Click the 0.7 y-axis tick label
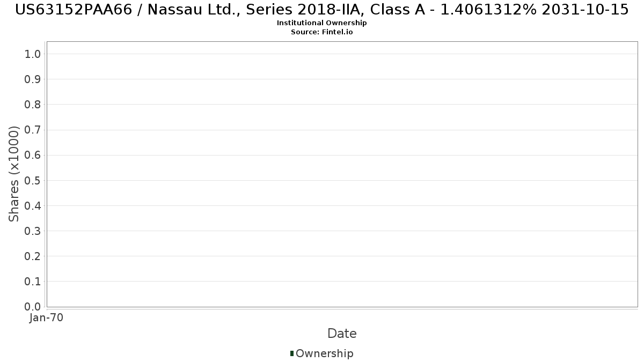Image resolution: width=644 pixels, height=362 pixels. (x=33, y=130)
